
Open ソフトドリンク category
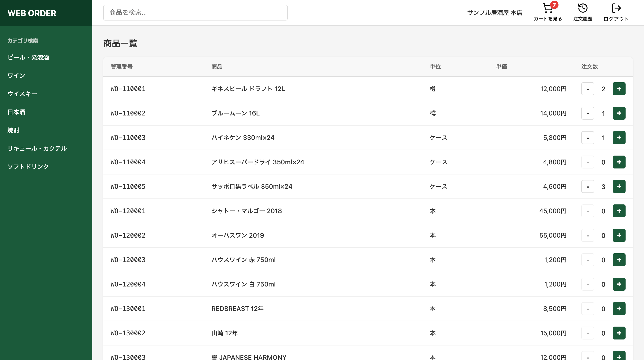click(28, 166)
